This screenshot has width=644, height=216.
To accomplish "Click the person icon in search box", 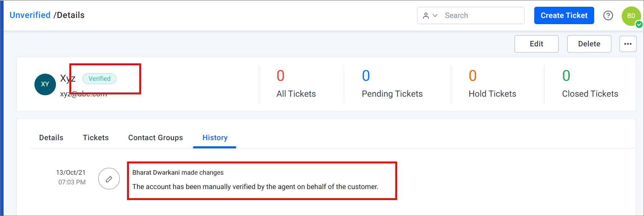I will 426,15.
